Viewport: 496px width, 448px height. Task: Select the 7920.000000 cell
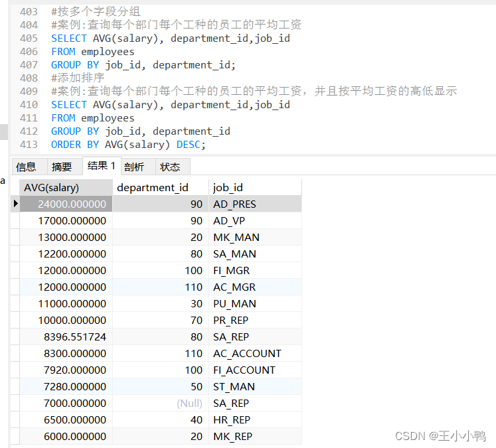click(x=66, y=370)
